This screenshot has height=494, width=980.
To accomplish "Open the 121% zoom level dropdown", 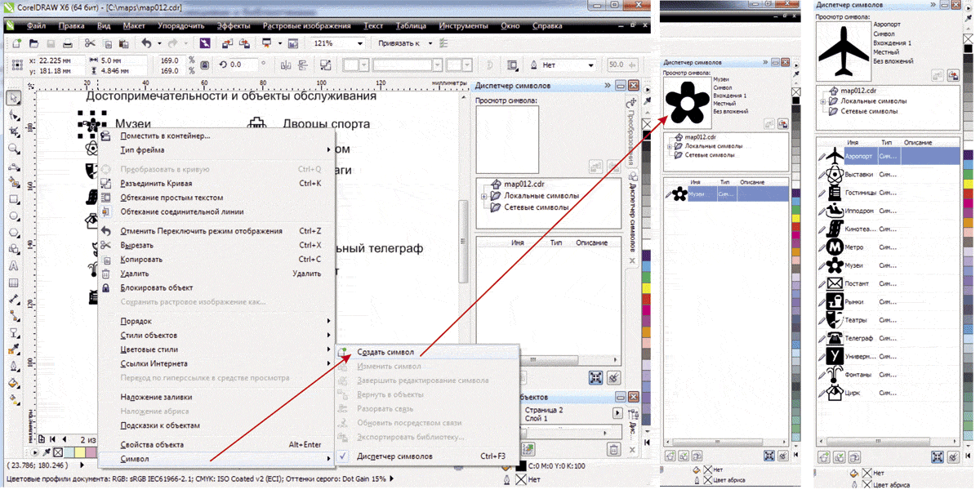I will [x=360, y=43].
